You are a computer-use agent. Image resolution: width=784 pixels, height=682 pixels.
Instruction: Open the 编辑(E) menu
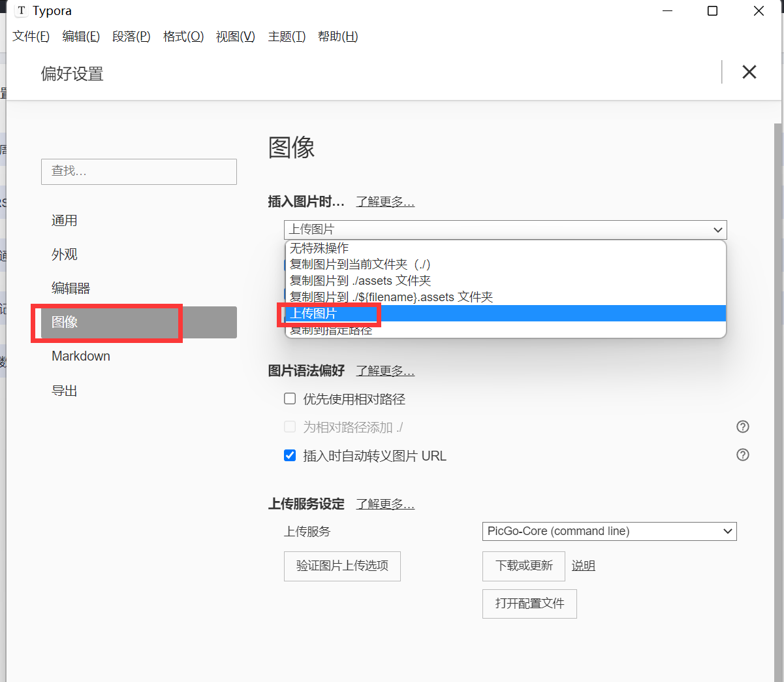[81, 37]
